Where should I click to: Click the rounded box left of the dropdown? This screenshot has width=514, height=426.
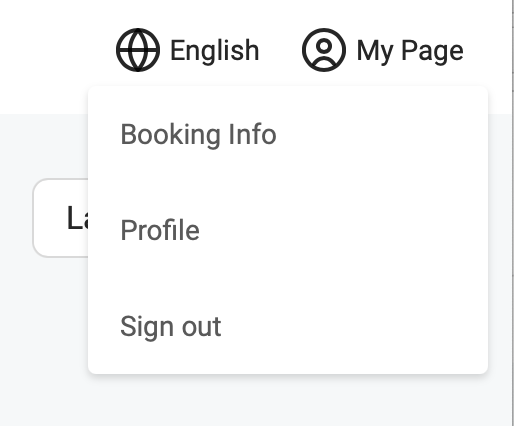61,218
